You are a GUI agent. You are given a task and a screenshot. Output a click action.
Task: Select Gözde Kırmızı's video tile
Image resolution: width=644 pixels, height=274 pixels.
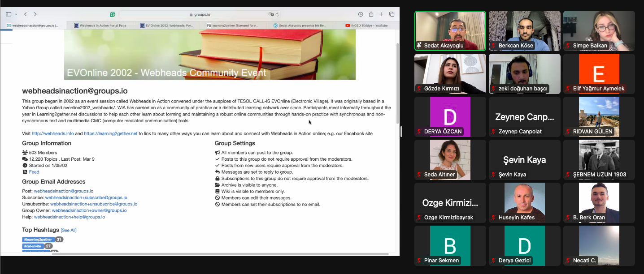tap(450, 74)
